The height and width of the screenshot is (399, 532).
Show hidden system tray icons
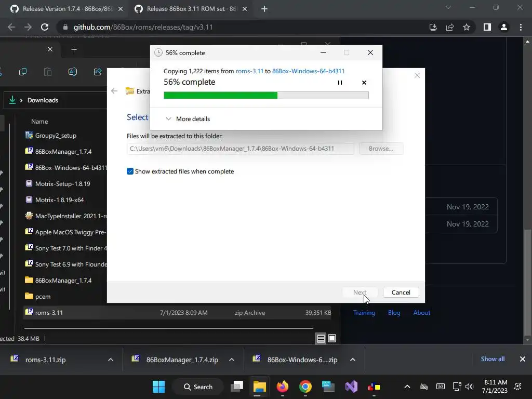407,387
